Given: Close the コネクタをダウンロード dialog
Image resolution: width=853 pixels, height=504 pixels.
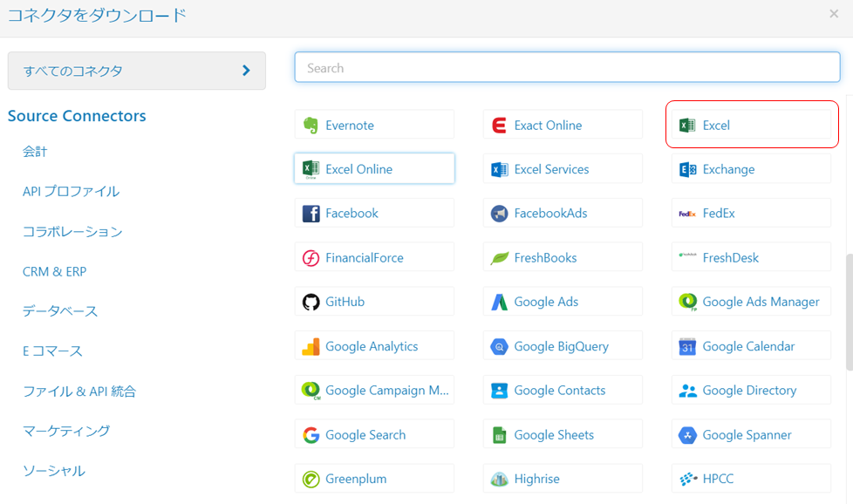Looking at the screenshot, I should coord(834,14).
